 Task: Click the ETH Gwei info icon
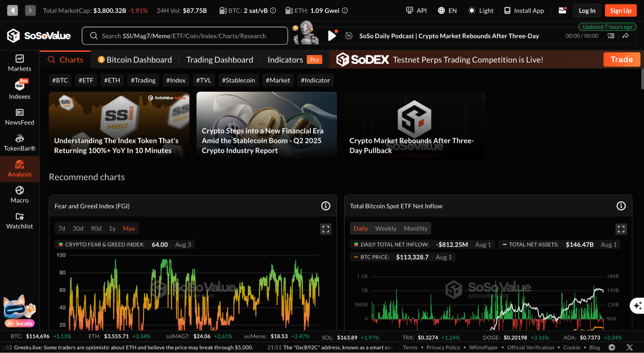point(345,10)
